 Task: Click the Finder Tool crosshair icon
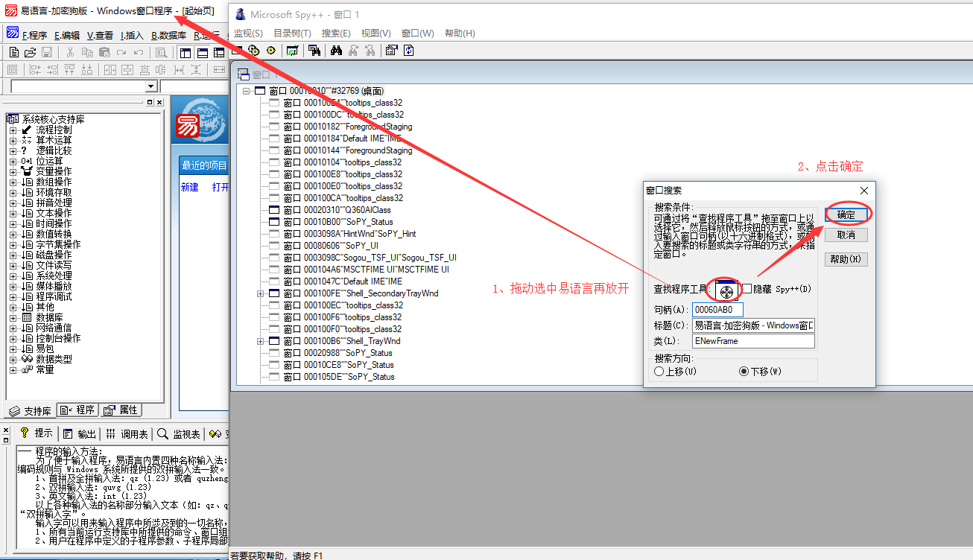coord(726,290)
